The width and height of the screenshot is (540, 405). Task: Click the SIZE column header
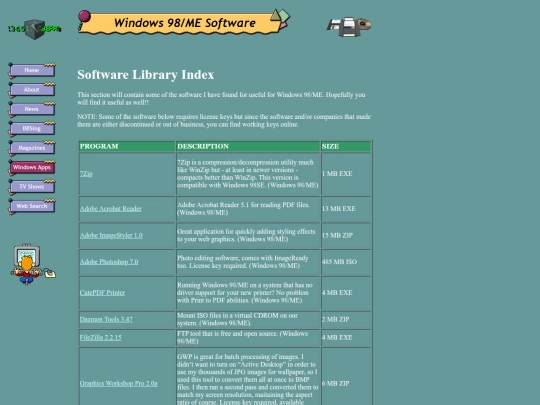click(346, 146)
